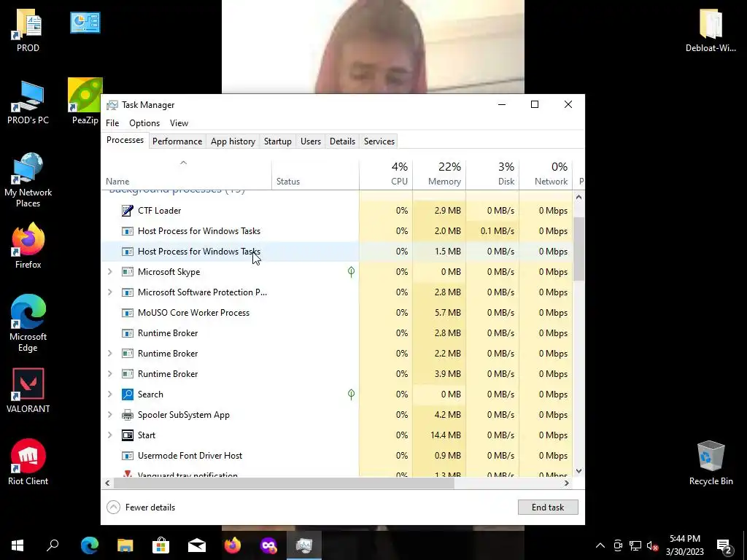
Task: Switch to the Users tab
Action: [311, 141]
